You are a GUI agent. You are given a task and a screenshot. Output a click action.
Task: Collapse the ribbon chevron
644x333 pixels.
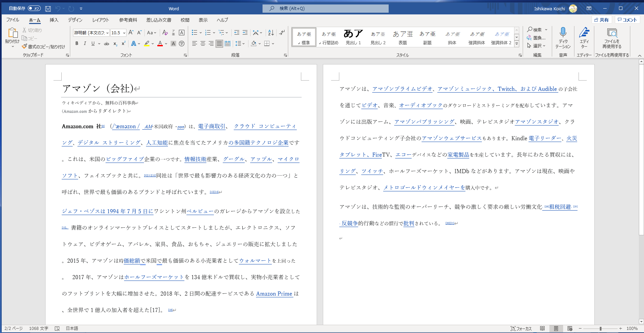point(640,56)
